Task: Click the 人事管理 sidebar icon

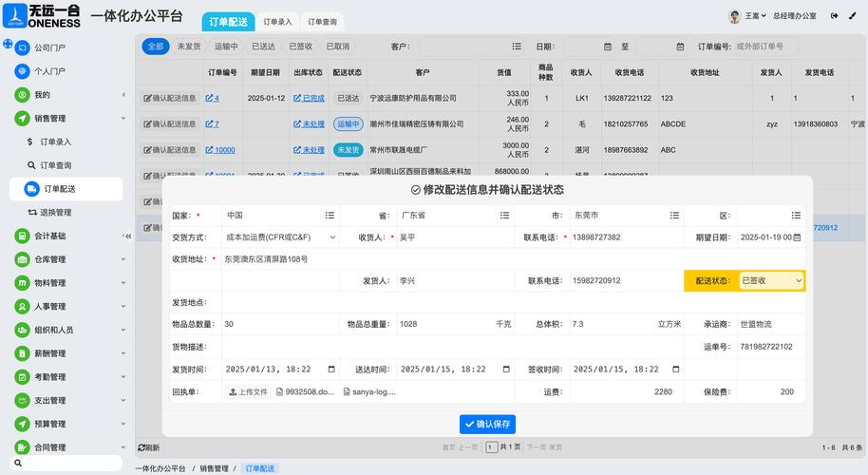Action: click(22, 306)
